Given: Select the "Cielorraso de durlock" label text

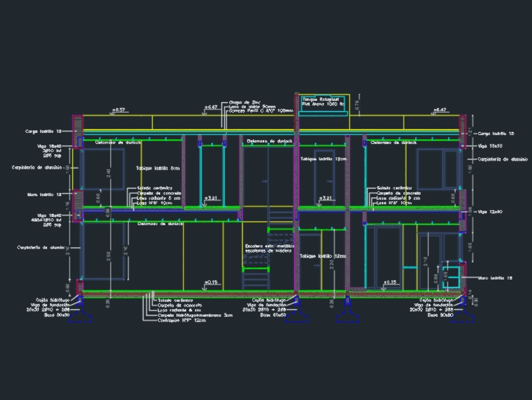Looking at the screenshot, I should click(118, 142).
